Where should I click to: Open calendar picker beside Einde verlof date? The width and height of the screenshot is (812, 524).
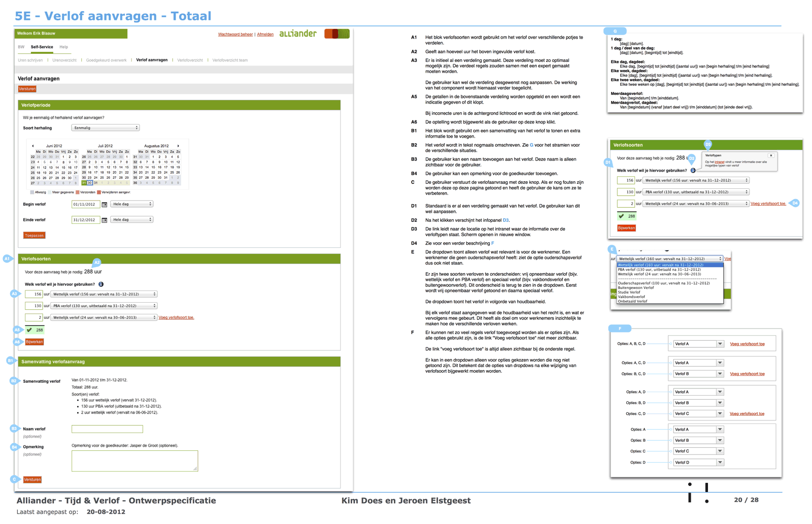[105, 220]
